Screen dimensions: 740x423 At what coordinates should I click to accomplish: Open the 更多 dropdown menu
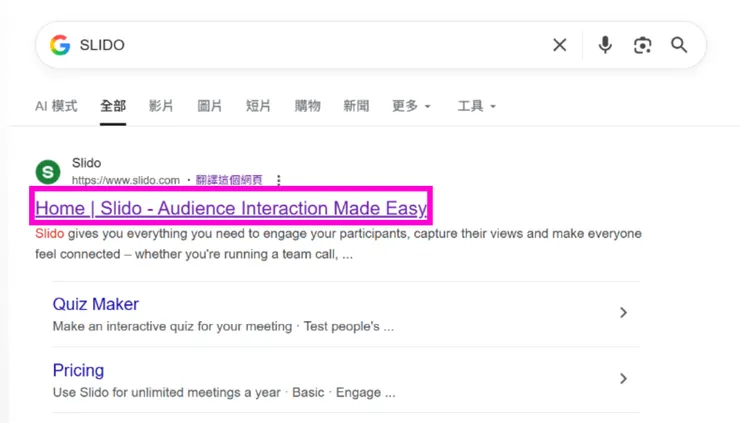click(x=411, y=106)
